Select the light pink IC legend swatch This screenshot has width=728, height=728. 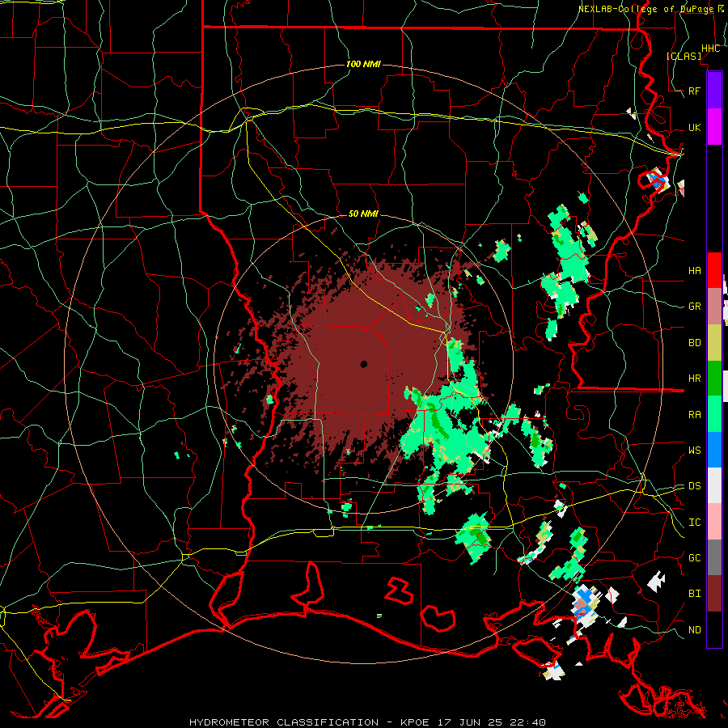[x=714, y=522]
